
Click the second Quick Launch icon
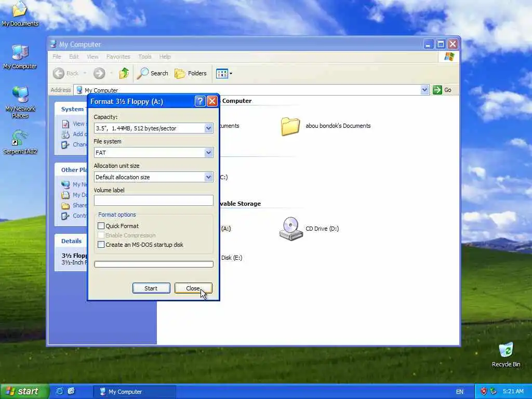pyautogui.click(x=71, y=391)
